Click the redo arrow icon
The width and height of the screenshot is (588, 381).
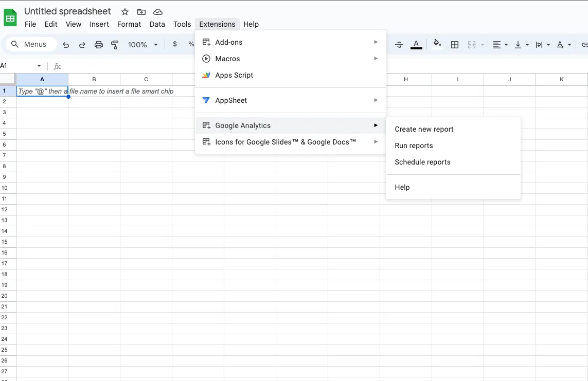82,45
